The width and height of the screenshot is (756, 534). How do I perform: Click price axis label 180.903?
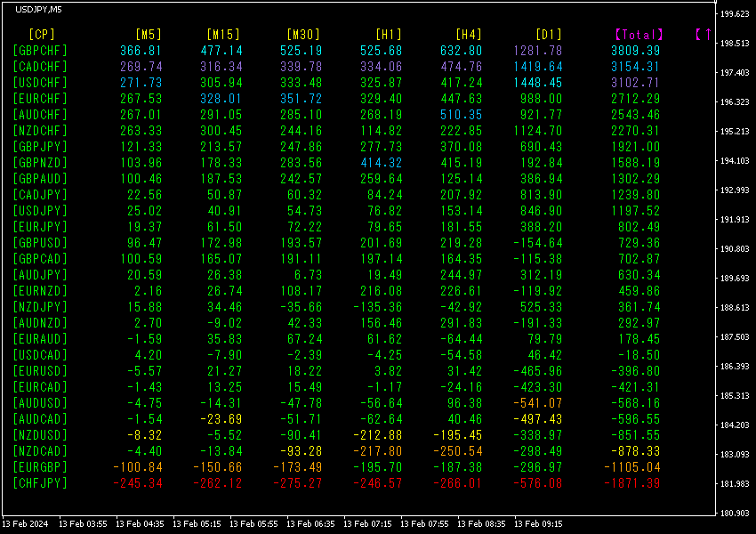735,514
